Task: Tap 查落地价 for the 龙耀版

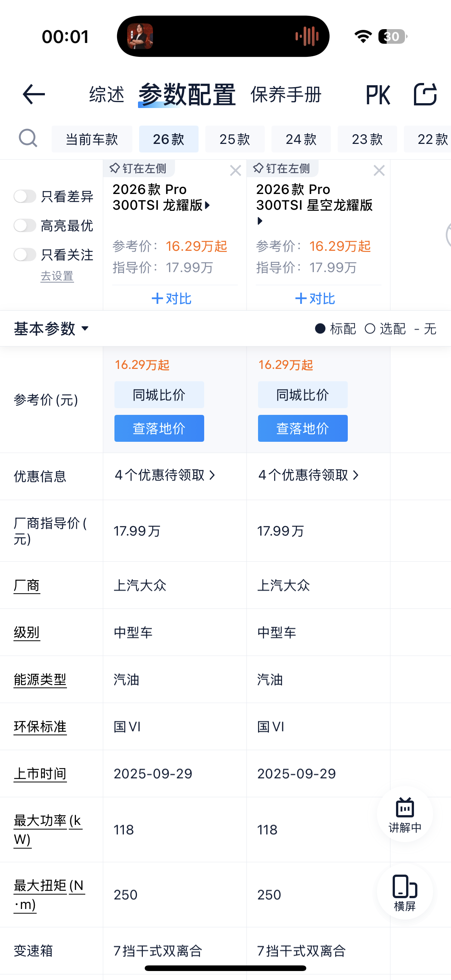Action: (x=159, y=428)
